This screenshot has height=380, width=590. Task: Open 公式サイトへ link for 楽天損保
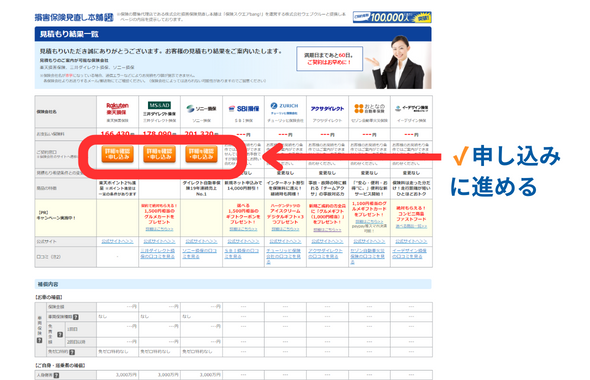click(x=117, y=241)
